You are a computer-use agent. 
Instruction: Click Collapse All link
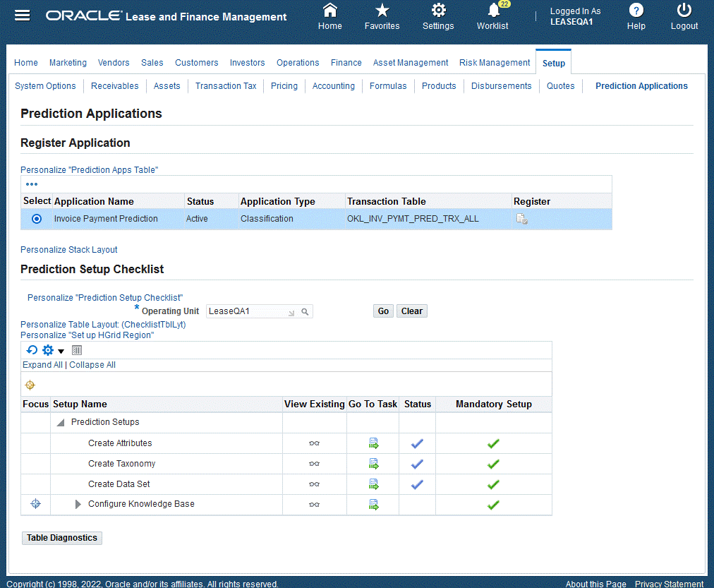click(x=92, y=365)
